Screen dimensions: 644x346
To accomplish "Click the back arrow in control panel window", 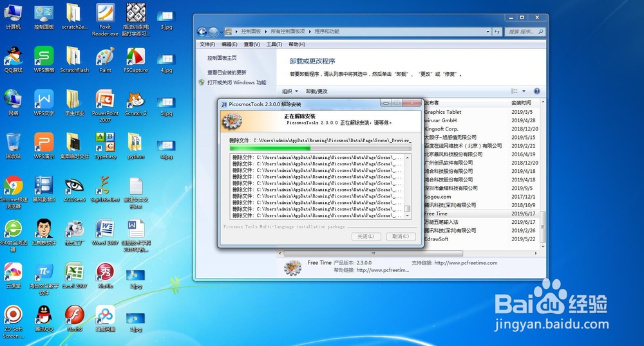I will point(202,32).
